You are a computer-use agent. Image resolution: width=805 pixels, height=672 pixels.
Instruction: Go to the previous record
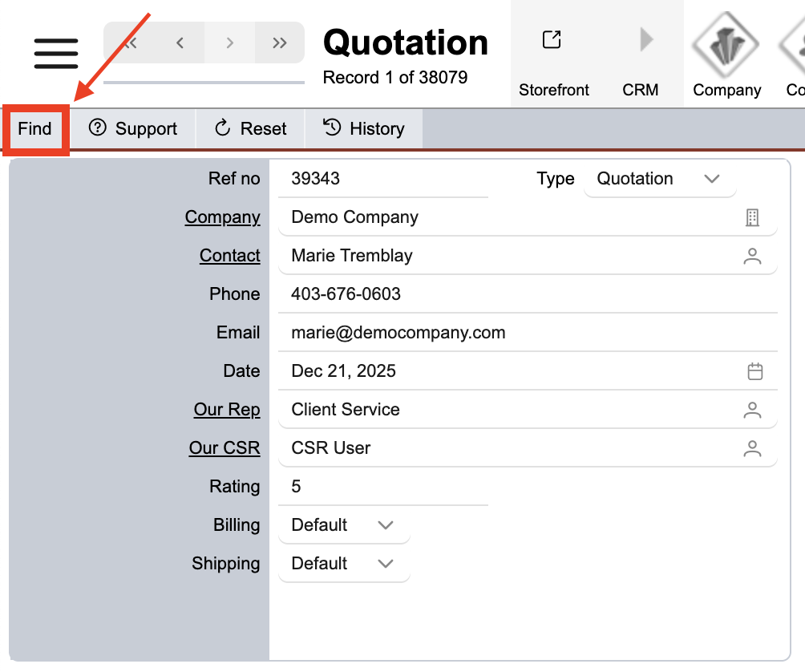(180, 43)
